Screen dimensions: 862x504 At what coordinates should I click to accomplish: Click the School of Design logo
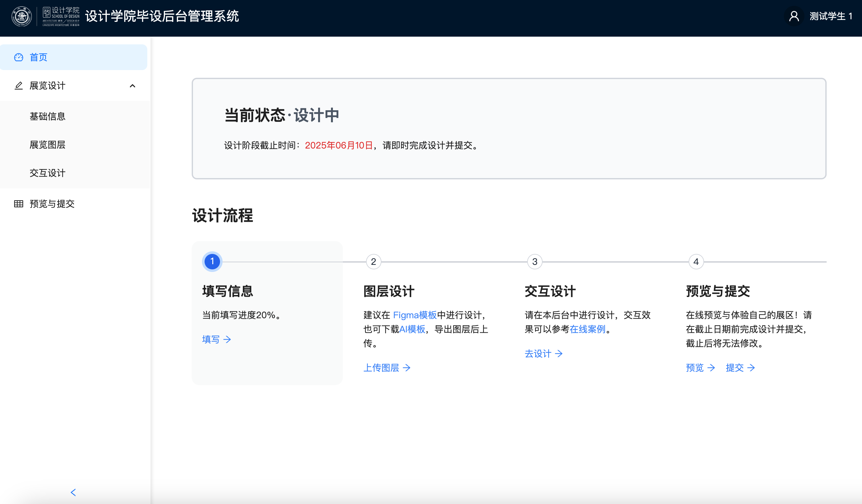tap(61, 16)
